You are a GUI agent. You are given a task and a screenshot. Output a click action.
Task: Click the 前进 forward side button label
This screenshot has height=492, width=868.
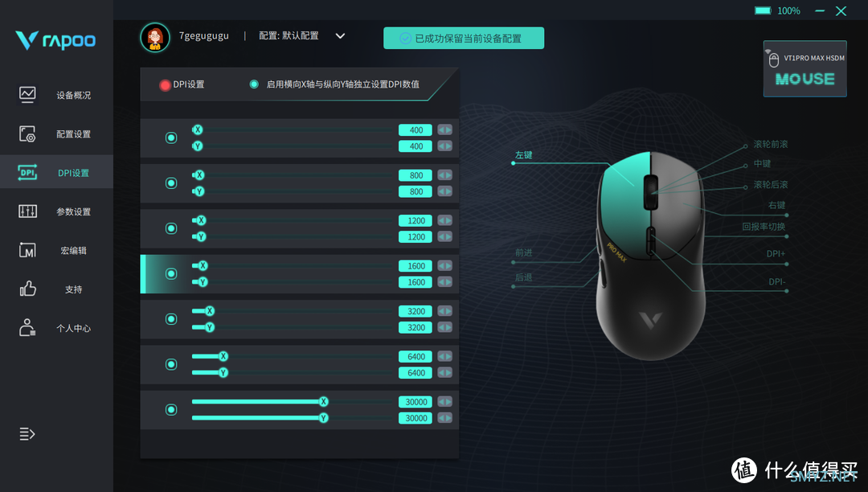coord(524,253)
